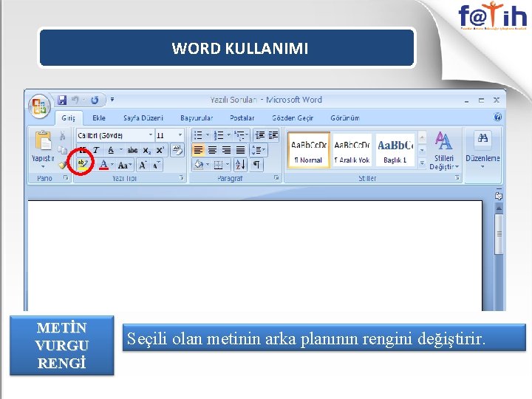
Task: Open the line spacing options
Action: coord(258,150)
